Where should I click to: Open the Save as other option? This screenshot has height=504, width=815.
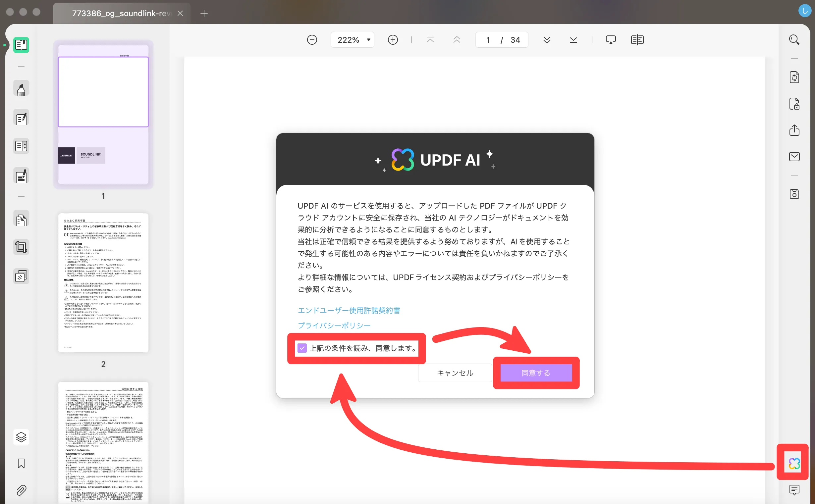(794, 194)
